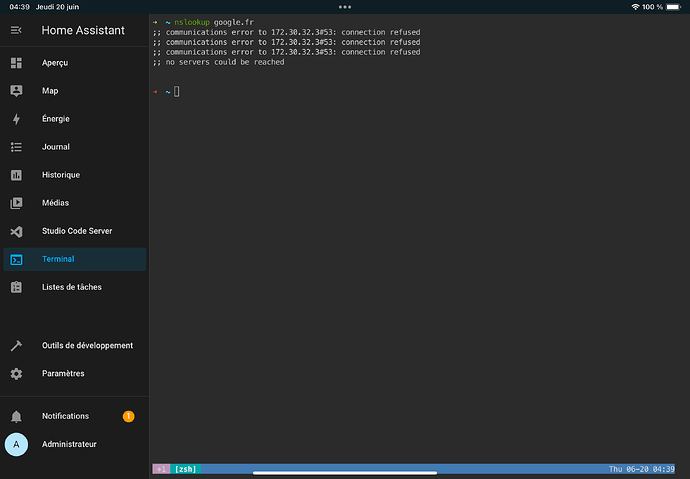Click the Notifications bell icon
Viewport: 690px width, 479px height.
(16, 417)
